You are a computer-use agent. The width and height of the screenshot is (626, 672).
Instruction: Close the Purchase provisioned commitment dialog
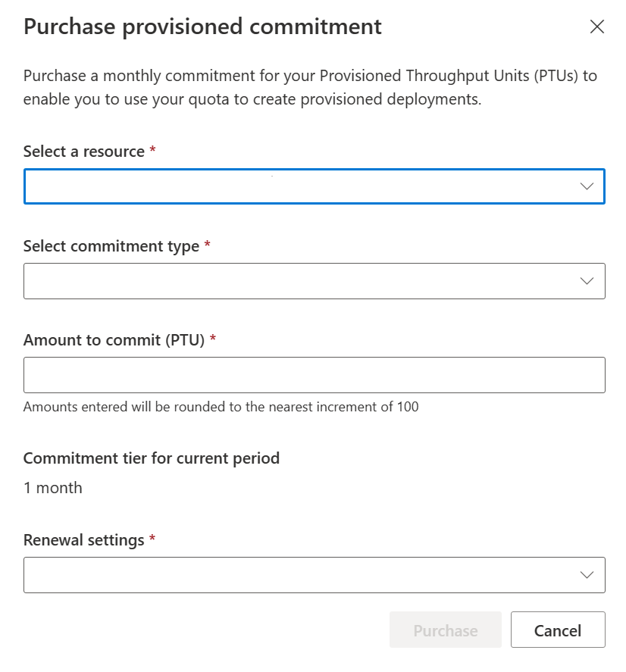click(x=597, y=27)
